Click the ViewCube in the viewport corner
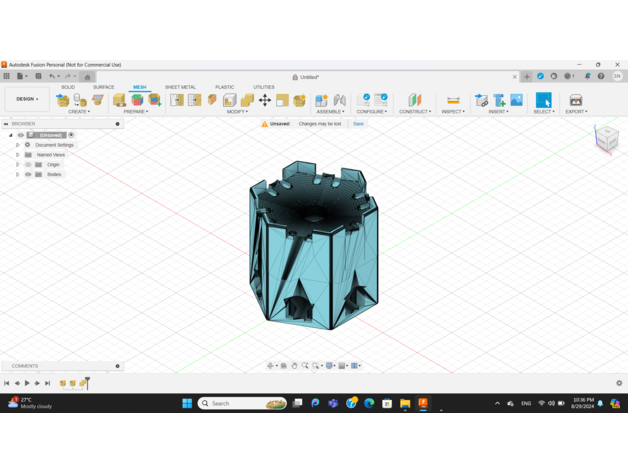 [607, 139]
